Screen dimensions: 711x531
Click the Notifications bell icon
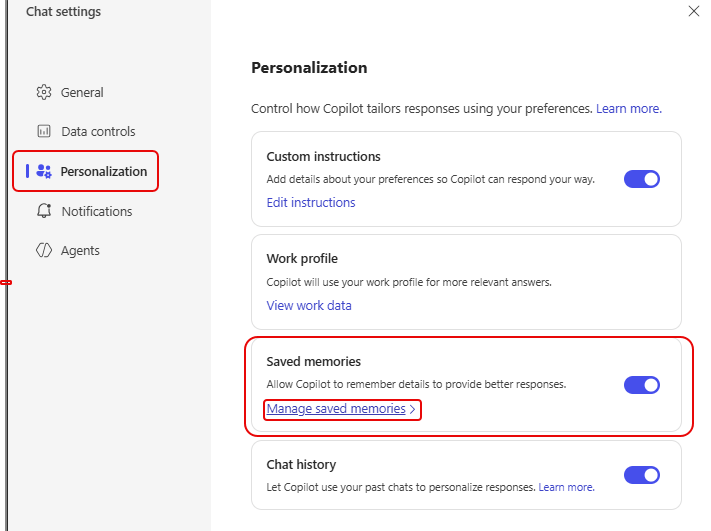coord(44,211)
